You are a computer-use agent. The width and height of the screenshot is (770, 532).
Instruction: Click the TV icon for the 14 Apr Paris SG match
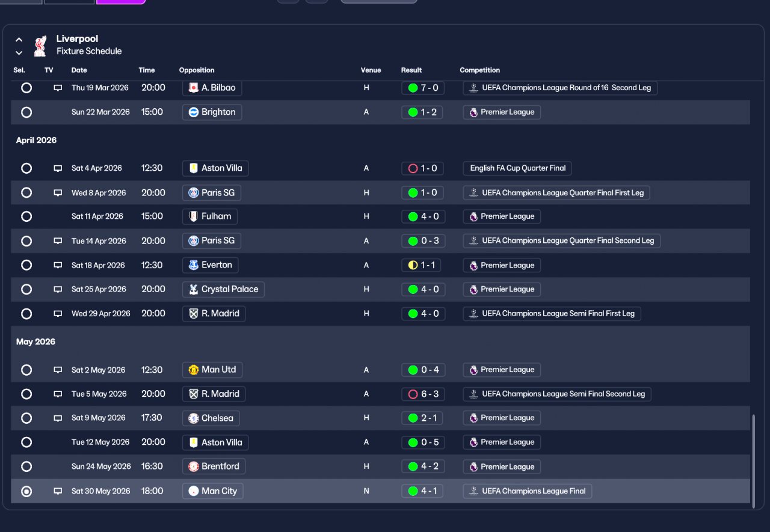tap(58, 241)
